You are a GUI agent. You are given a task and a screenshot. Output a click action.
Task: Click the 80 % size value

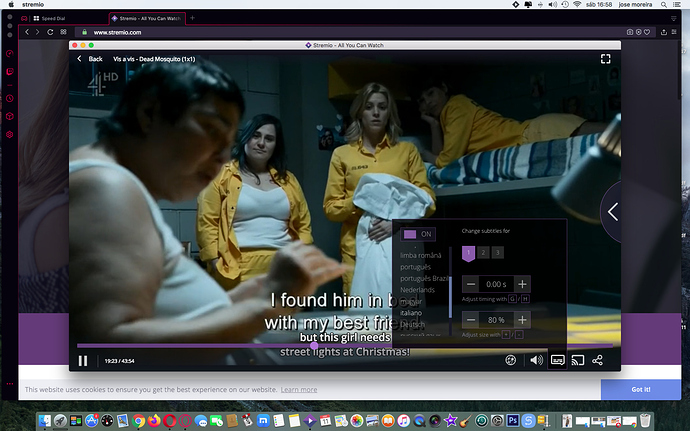(x=496, y=320)
